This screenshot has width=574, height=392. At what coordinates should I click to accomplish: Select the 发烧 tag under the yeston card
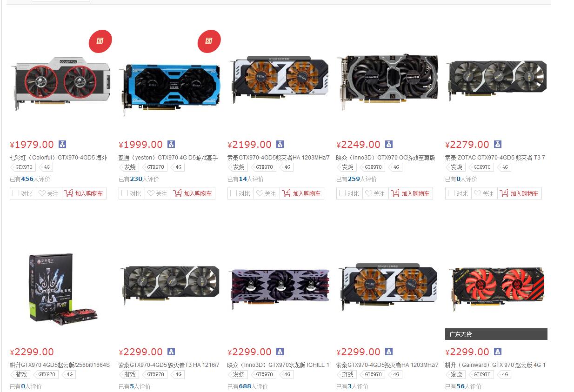pyautogui.click(x=129, y=167)
